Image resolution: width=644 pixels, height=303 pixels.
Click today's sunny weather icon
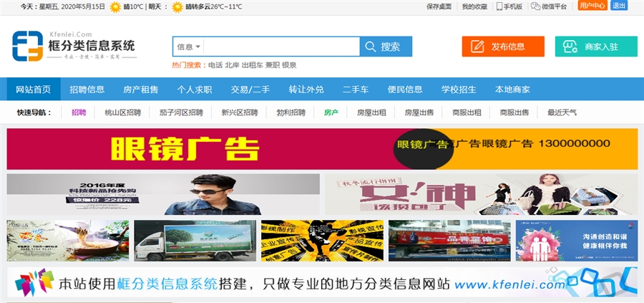pos(114,6)
